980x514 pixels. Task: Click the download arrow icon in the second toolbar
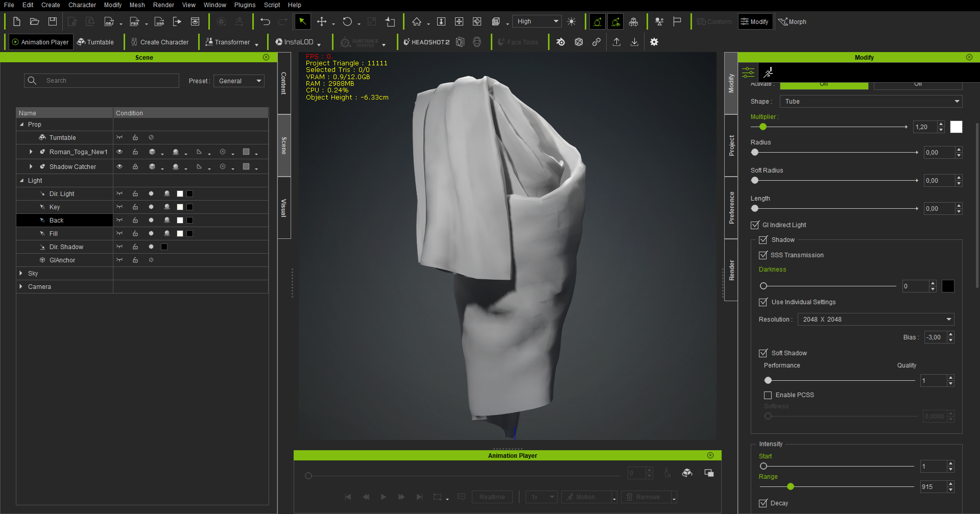(x=634, y=42)
